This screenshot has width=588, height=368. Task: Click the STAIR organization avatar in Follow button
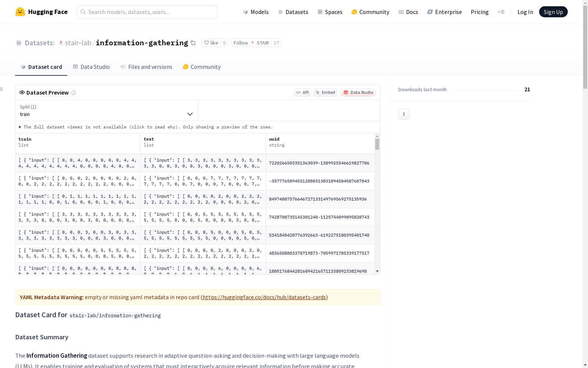pyautogui.click(x=252, y=43)
